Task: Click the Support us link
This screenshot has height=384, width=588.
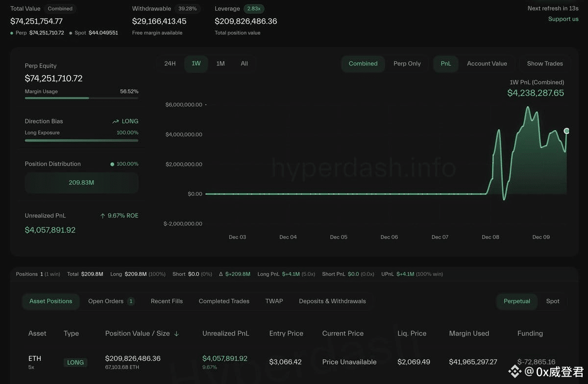Action: pyautogui.click(x=563, y=19)
